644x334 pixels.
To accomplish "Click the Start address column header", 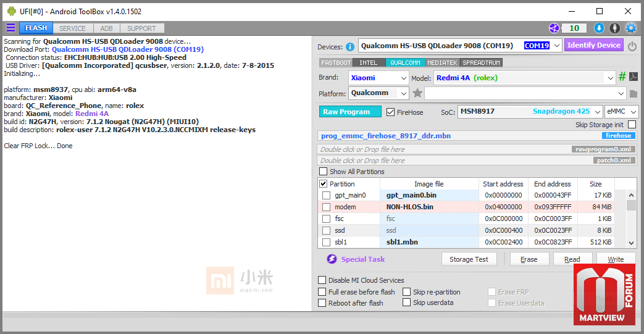I will click(x=503, y=183).
